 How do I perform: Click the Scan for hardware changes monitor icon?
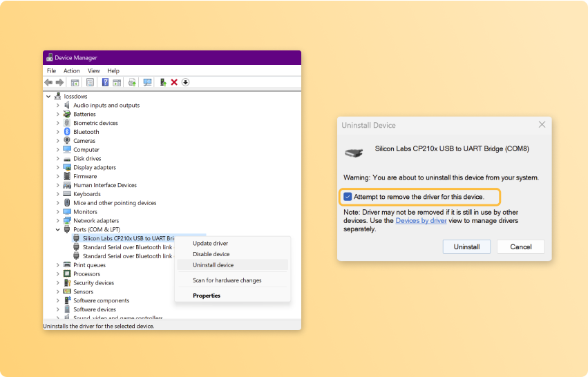point(147,82)
